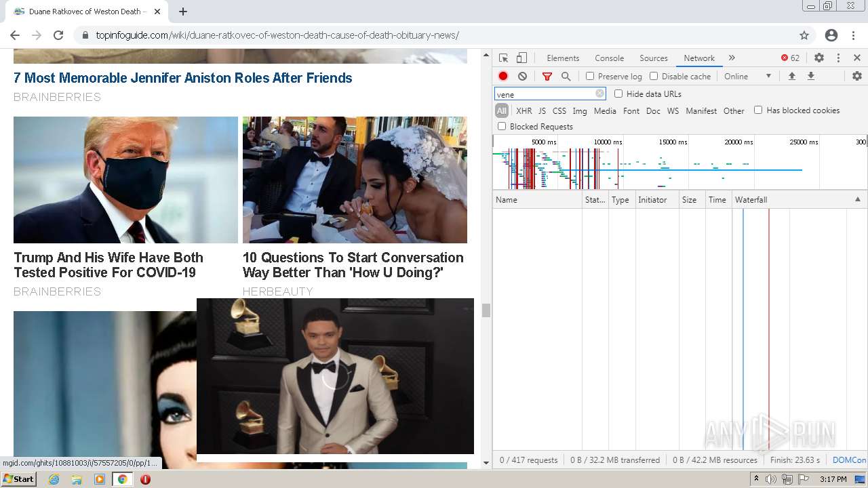
Task: Sort requests by Type column
Action: point(622,200)
